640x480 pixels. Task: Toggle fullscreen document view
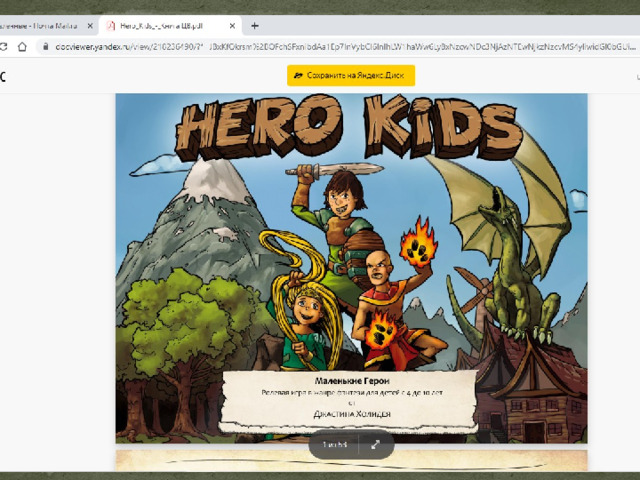[x=376, y=444]
